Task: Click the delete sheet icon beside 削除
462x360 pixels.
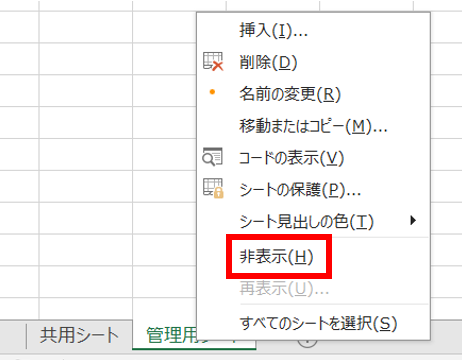Action: tap(213, 61)
